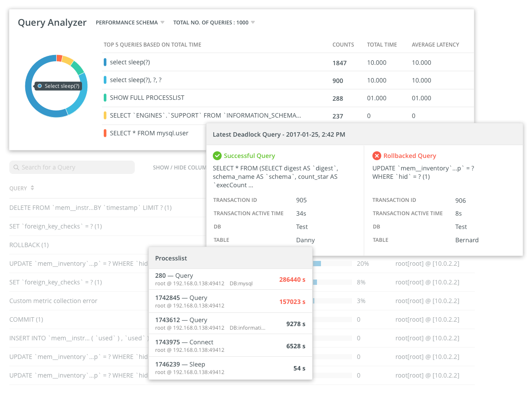532x394 pixels.
Task: Select the SHOW FULL PROCESSLIST query row
Action: pos(288,98)
